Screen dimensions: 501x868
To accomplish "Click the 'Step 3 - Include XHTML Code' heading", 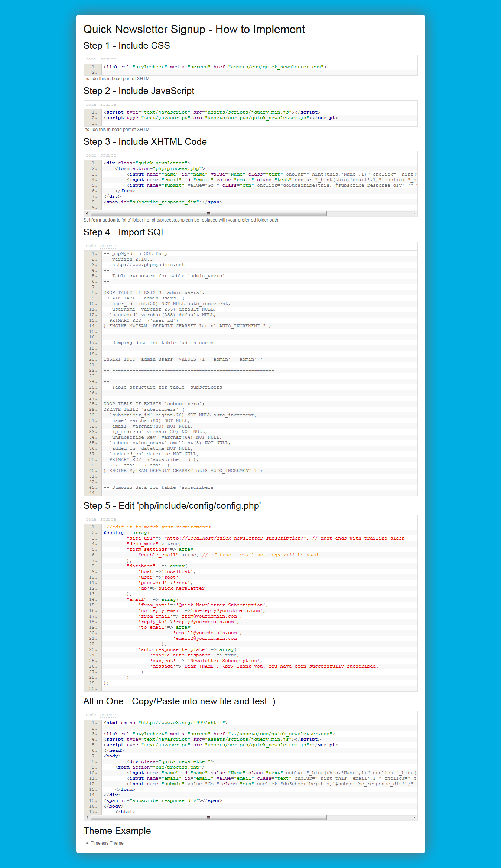I will pyautogui.click(x=145, y=142).
